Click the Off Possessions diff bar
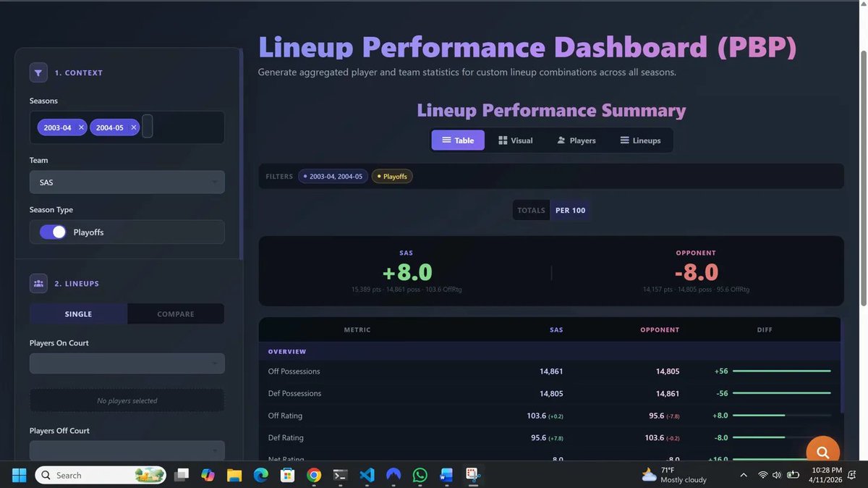Screen dimensions: 868x488 [x=782, y=371]
